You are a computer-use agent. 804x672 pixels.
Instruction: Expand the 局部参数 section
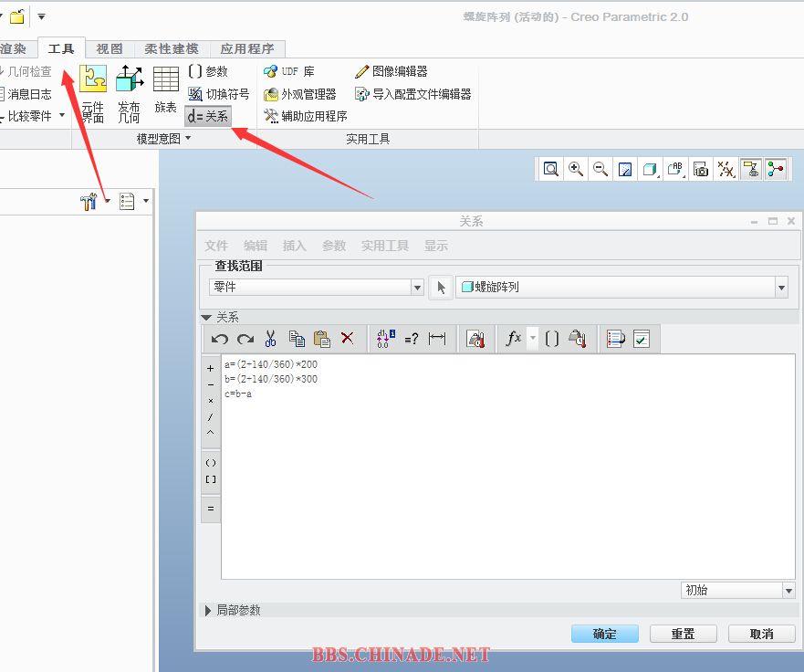(x=208, y=611)
